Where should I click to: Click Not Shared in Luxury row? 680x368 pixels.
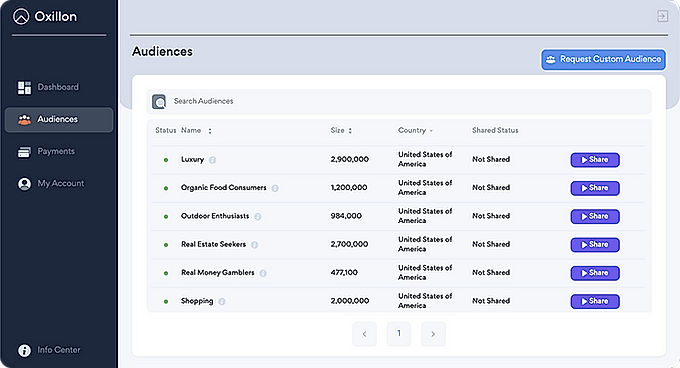click(x=491, y=160)
